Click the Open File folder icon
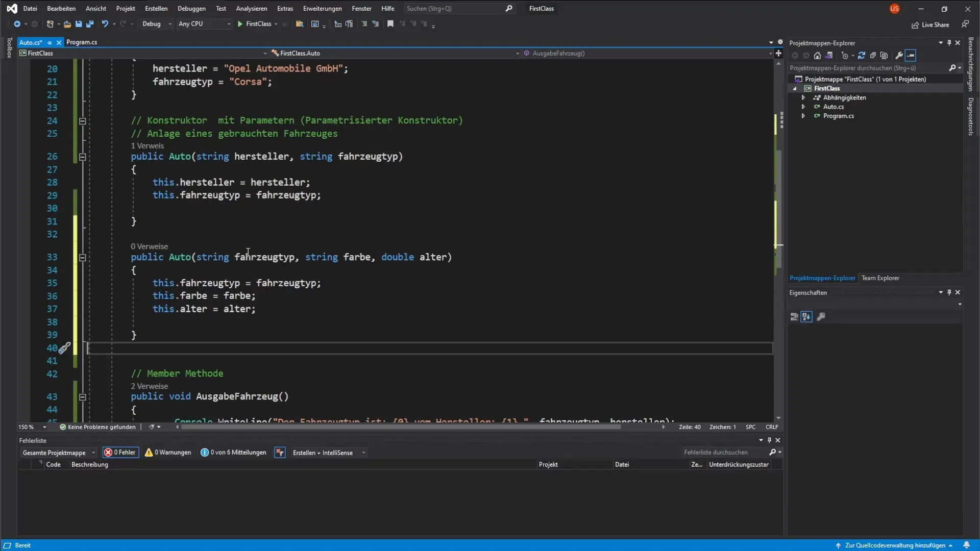Screen dimensions: 980x551 (67, 24)
